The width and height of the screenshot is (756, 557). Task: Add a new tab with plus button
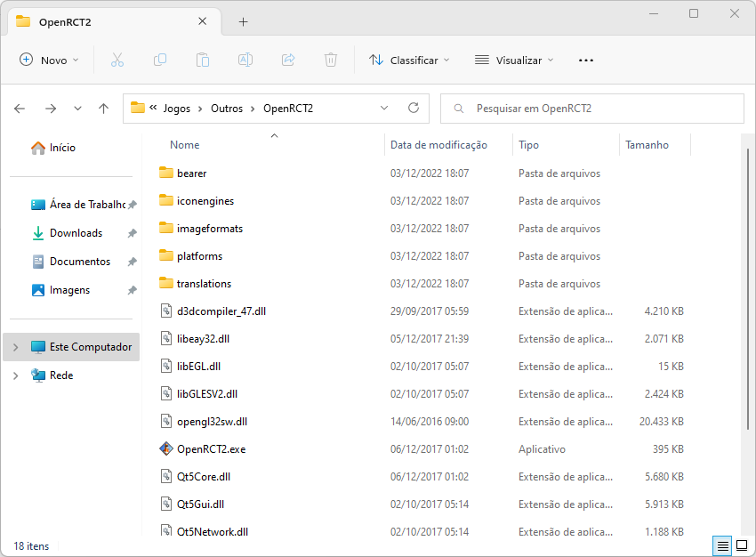(x=244, y=21)
